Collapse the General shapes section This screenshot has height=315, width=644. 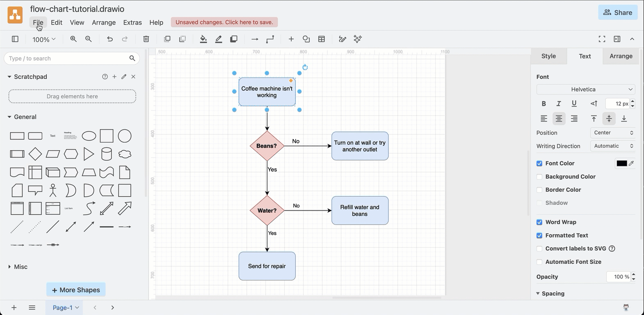coord(9,117)
